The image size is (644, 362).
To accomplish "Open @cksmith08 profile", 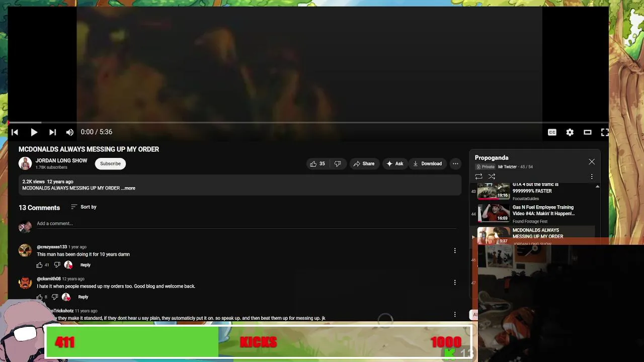I will coord(49,279).
